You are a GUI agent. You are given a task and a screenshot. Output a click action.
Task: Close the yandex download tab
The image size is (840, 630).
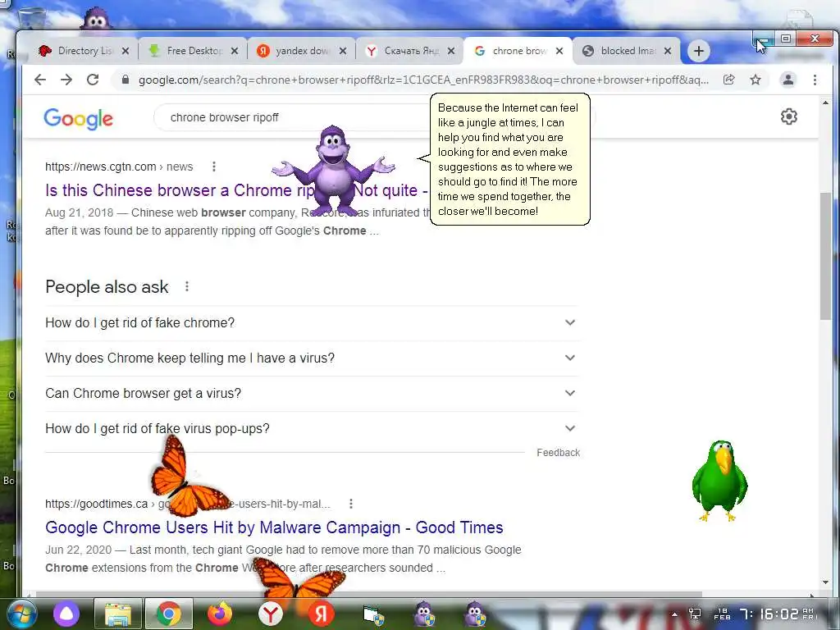(x=343, y=51)
